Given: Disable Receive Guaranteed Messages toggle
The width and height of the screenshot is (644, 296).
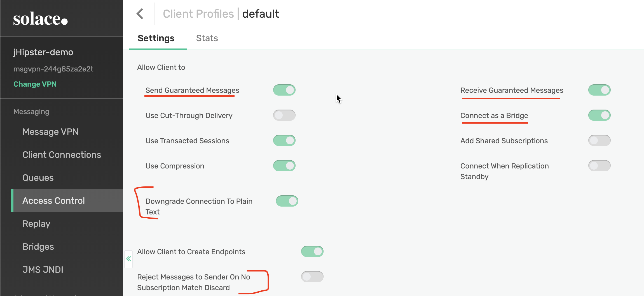Looking at the screenshot, I should click(x=599, y=90).
